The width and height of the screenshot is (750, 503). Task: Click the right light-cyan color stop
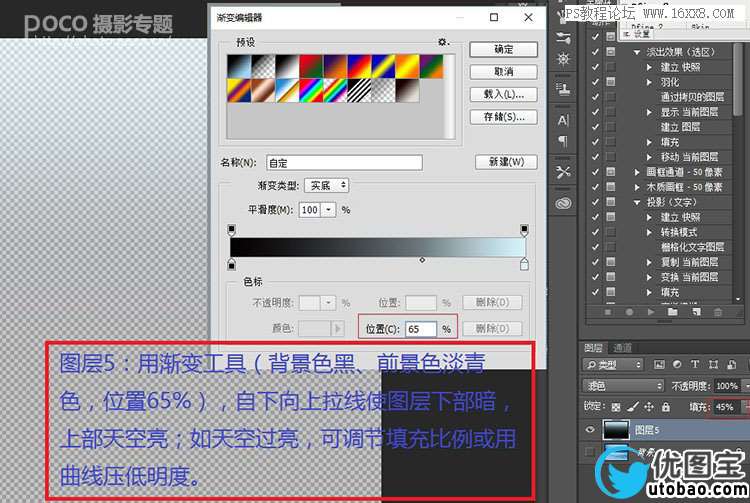pyautogui.click(x=524, y=265)
